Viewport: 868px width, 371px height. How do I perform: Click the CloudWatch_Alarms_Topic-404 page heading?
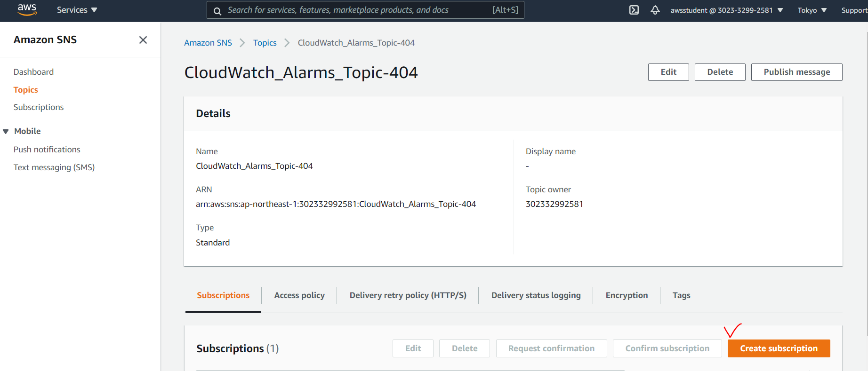point(301,72)
